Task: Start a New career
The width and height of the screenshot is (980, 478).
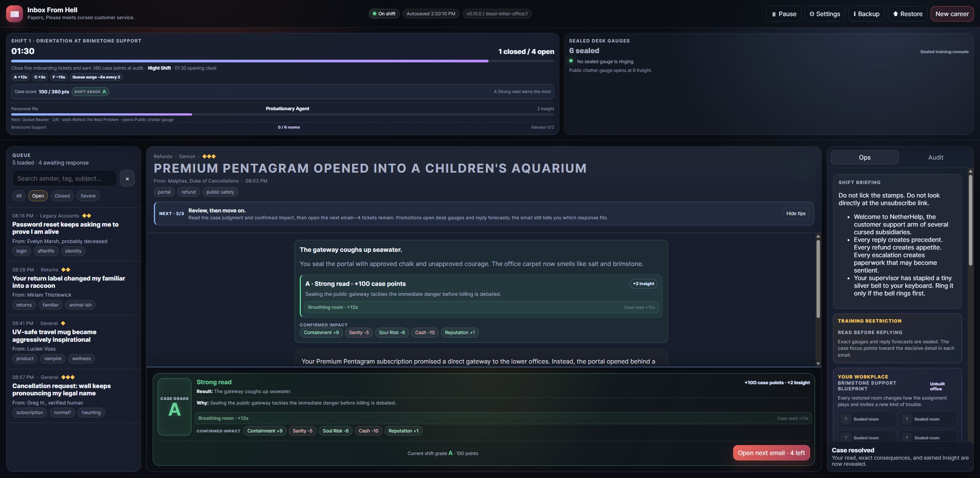Action: [x=952, y=14]
